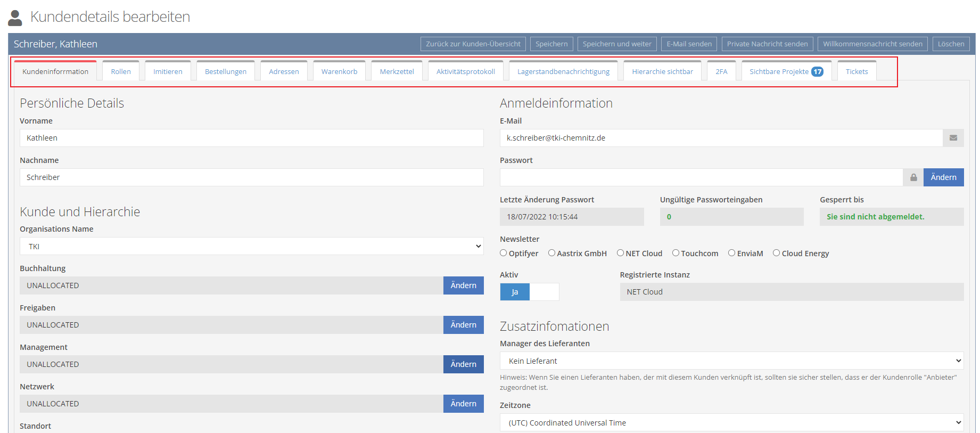This screenshot has width=980, height=433.
Task: Open the Organisations Name dropdown
Action: [x=251, y=247]
